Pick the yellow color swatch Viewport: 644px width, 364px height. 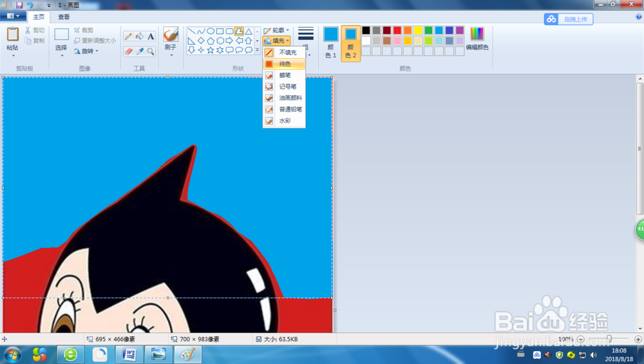[x=418, y=30]
